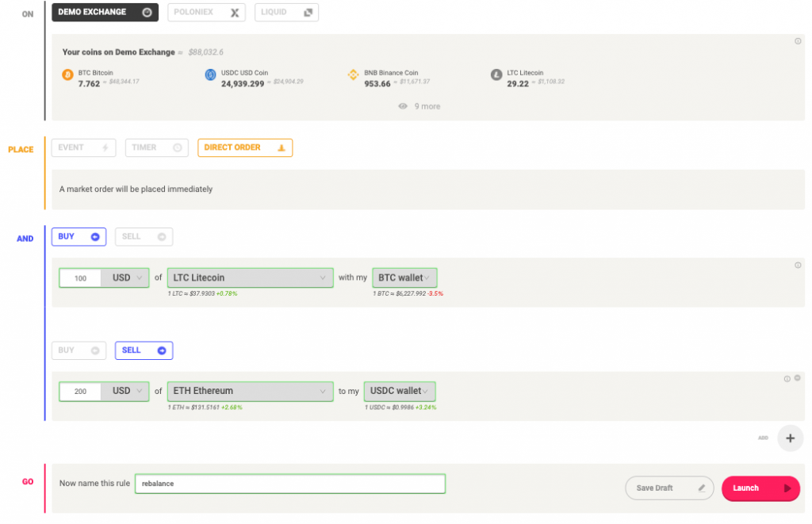Switch to the Poloniex exchange tab
Screen dimensions: 812x524
(x=206, y=13)
